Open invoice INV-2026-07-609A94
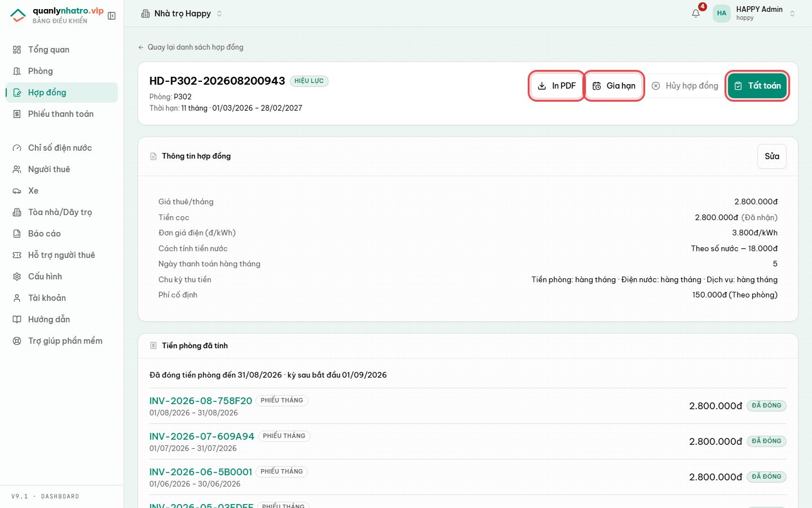 click(202, 436)
